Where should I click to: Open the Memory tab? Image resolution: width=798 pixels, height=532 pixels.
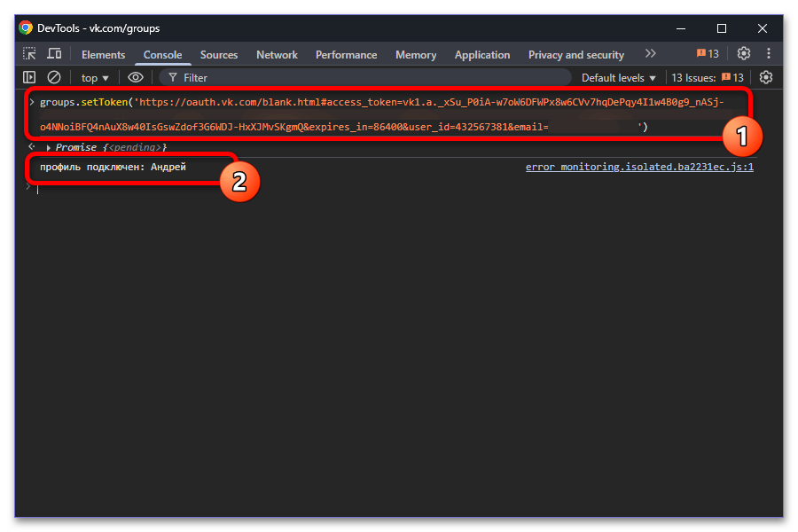pos(416,55)
